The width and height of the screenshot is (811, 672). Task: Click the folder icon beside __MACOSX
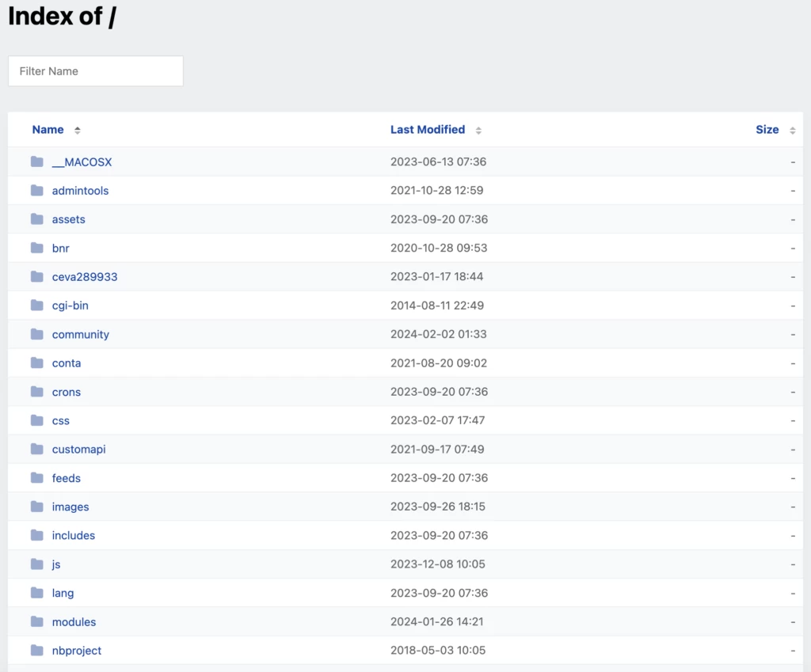click(37, 161)
